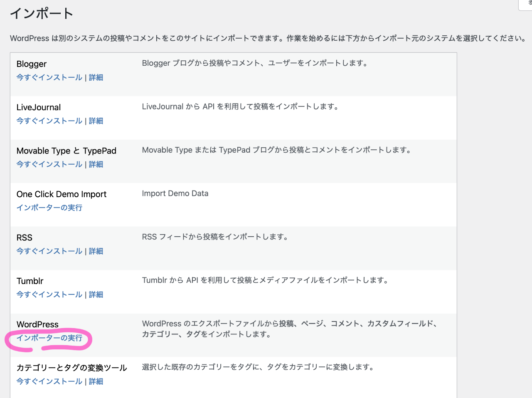Open the 詳細 link under Blogger
This screenshot has height=398, width=532.
coord(96,78)
